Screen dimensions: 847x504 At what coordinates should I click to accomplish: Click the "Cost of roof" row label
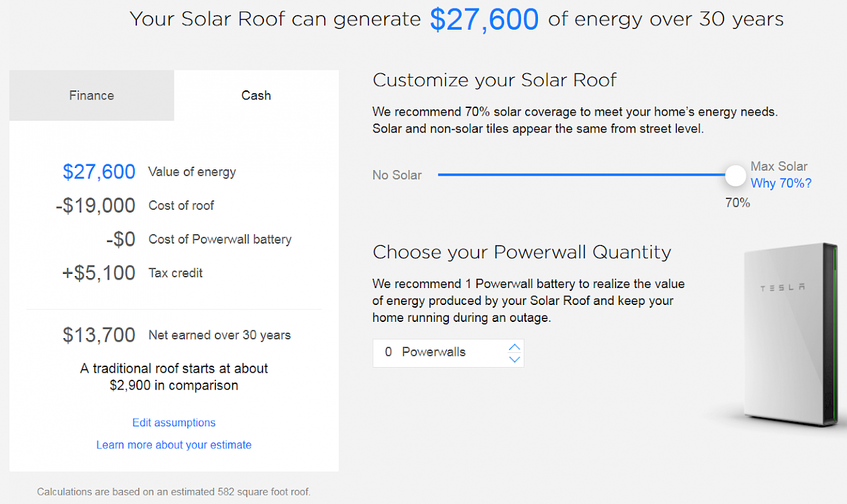pyautogui.click(x=181, y=205)
